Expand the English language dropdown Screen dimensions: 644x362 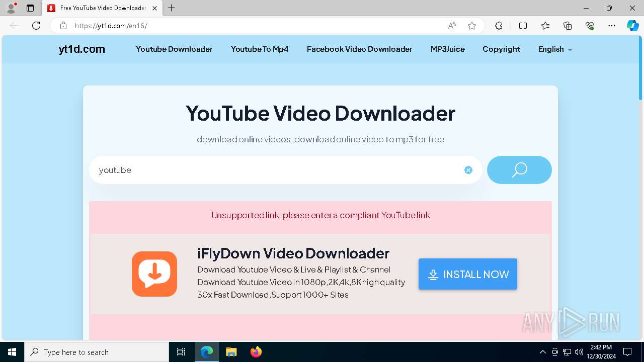[x=555, y=49]
